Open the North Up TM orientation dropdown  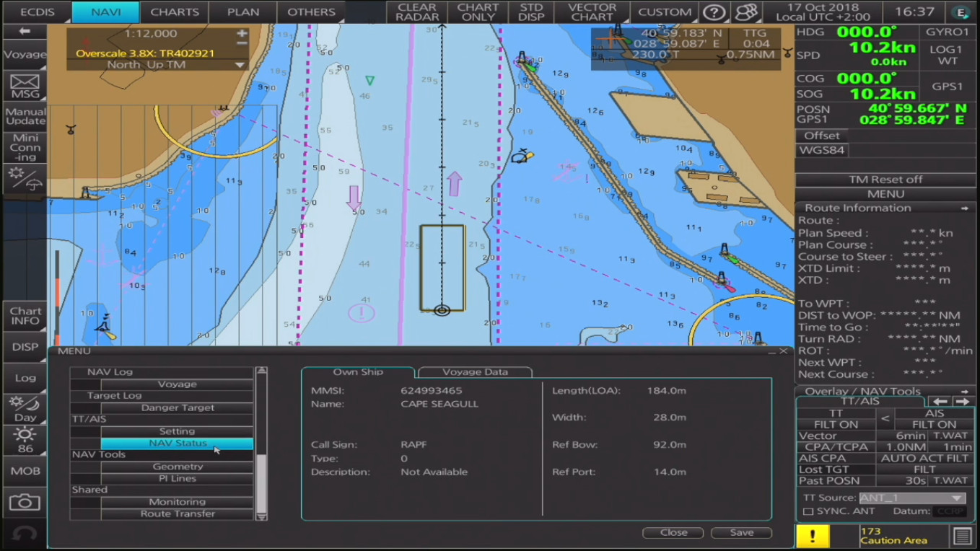tap(240, 65)
